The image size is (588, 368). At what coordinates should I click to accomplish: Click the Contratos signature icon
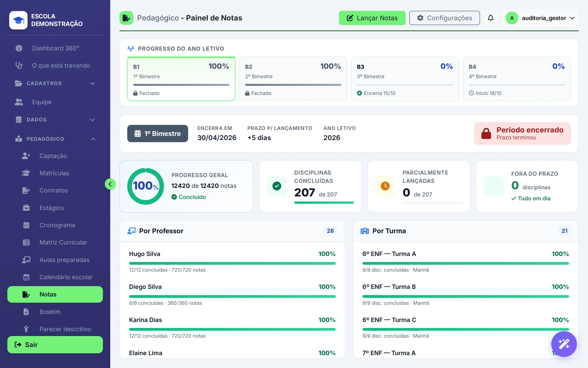(26, 190)
